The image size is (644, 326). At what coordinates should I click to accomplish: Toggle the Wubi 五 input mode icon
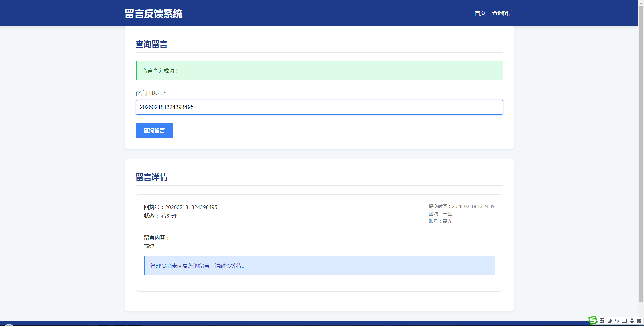(602, 321)
